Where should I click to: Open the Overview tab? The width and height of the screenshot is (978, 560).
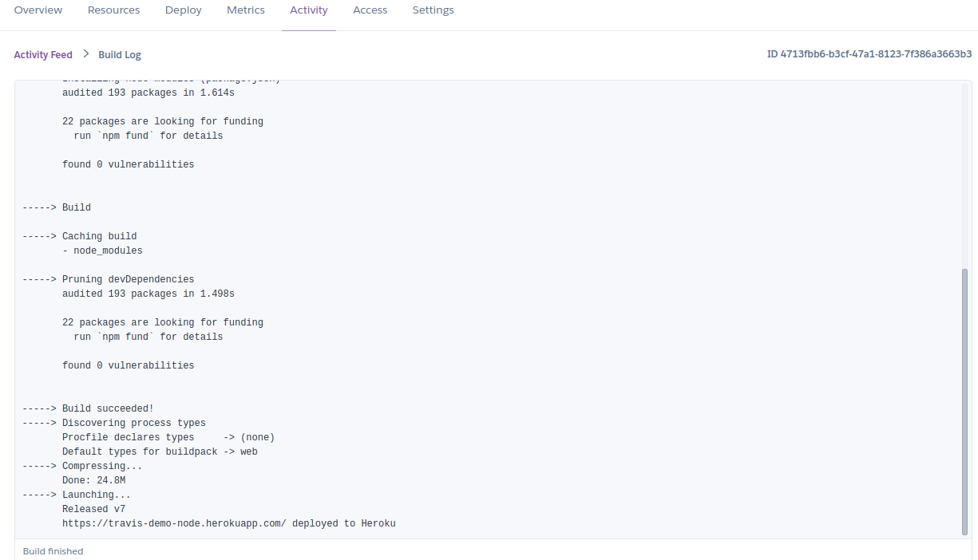[x=38, y=10]
